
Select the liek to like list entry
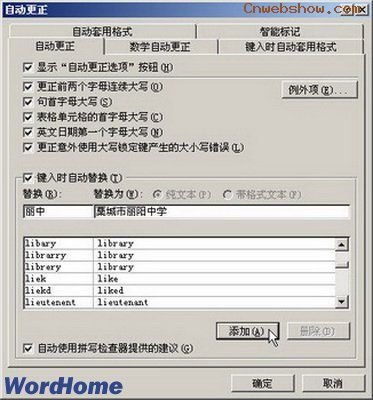tap(180, 279)
